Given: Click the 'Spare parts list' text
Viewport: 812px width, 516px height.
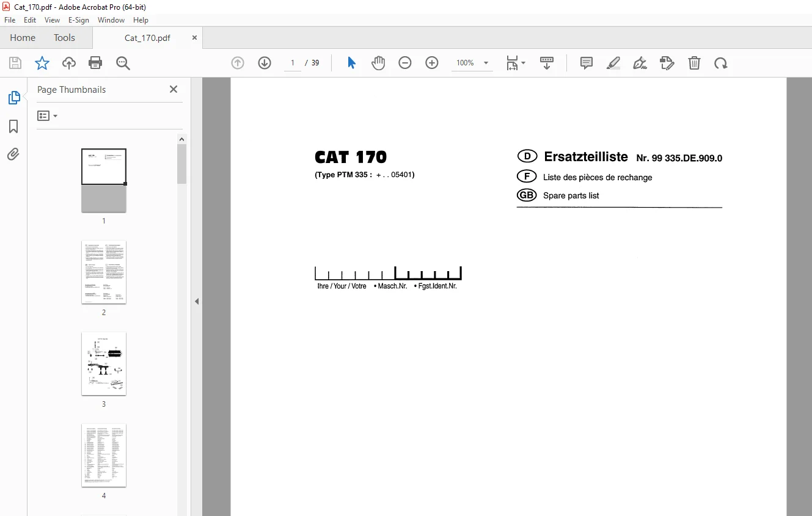Looking at the screenshot, I should click(571, 196).
